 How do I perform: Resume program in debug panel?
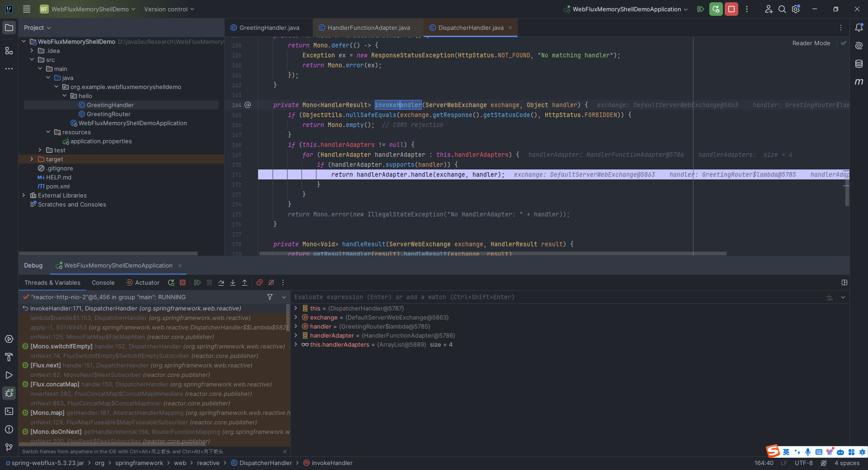(198, 283)
